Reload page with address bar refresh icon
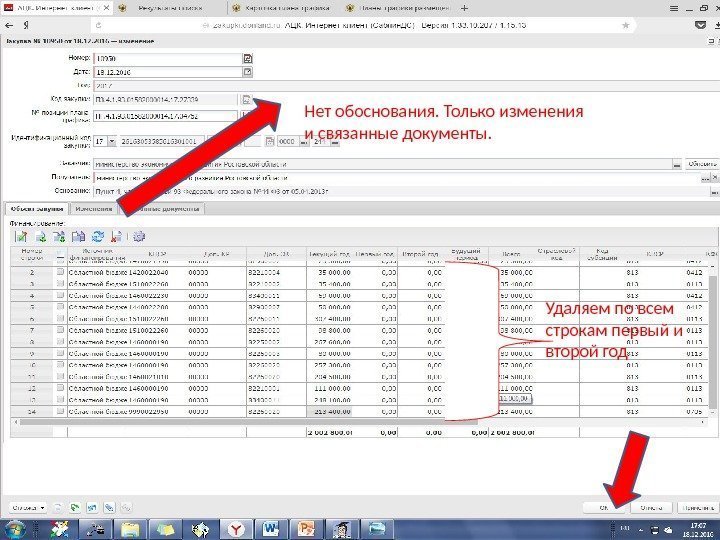 (98, 26)
